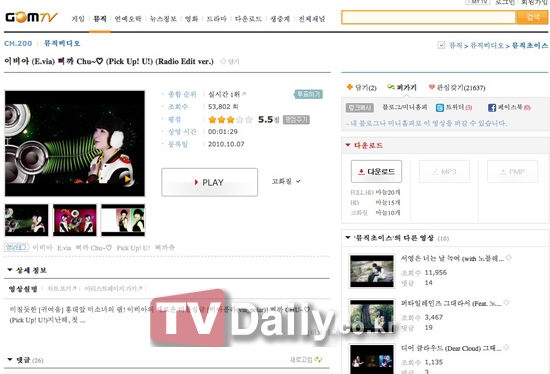
Task: Click the 삐까츄 tag
Action: [165, 248]
